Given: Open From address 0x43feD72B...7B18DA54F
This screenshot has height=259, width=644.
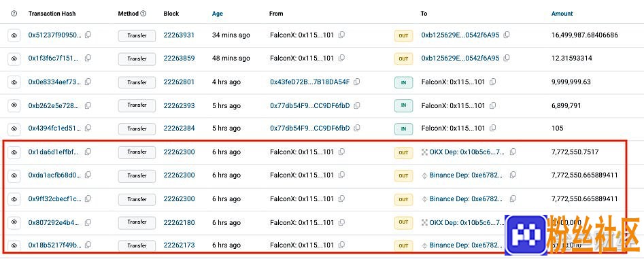Looking at the screenshot, I should [309, 82].
